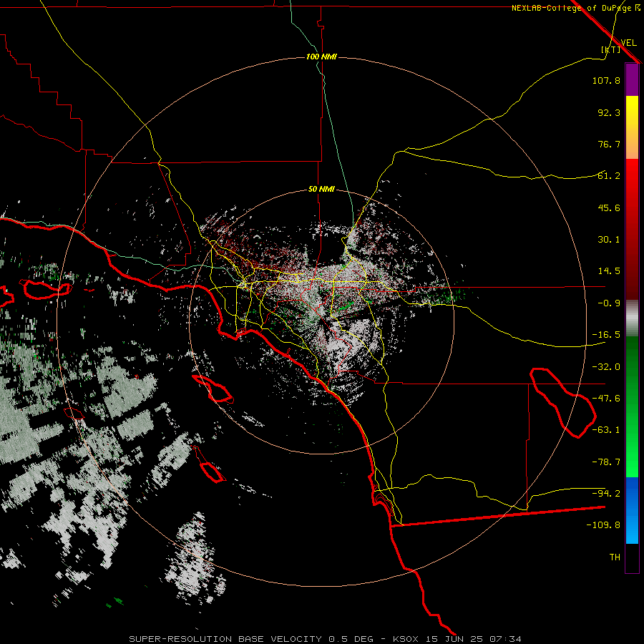
Task: Click the 92.3 velocity scale value
Action: click(609, 112)
